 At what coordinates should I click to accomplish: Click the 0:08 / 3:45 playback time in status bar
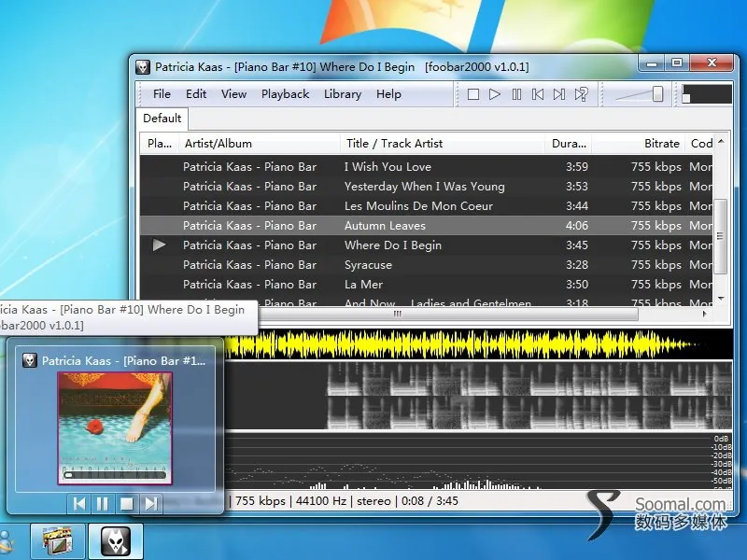(x=430, y=501)
